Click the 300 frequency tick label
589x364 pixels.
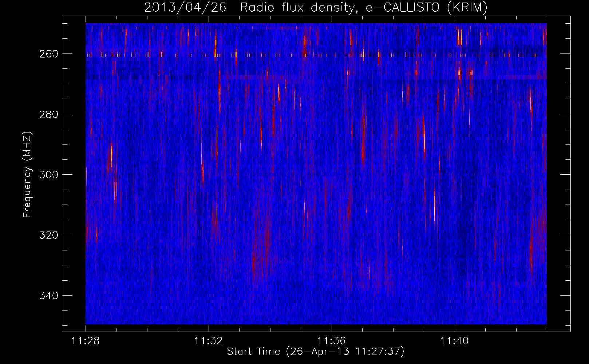click(48, 175)
